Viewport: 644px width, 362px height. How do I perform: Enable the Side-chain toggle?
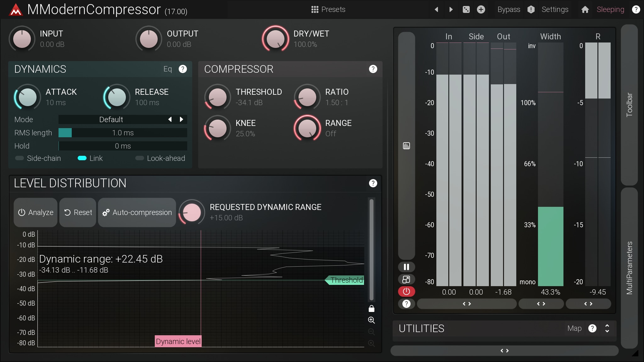pyautogui.click(x=20, y=158)
